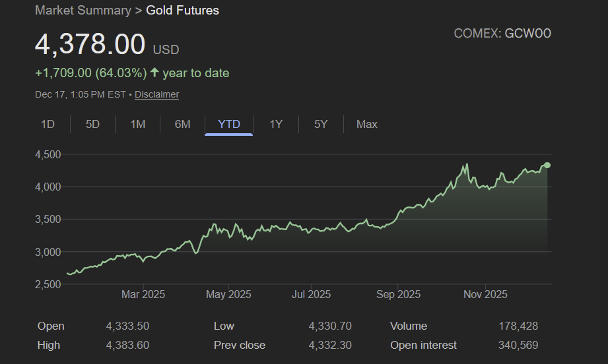608x364 pixels.
Task: Click the green dot at chart's latest price
Action: (x=547, y=165)
